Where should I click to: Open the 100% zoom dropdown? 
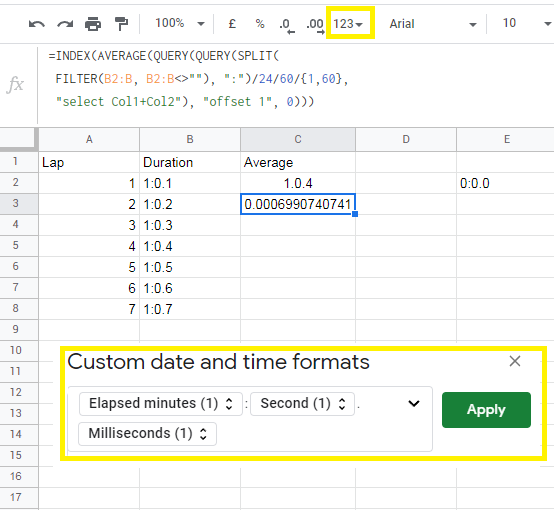click(x=180, y=24)
